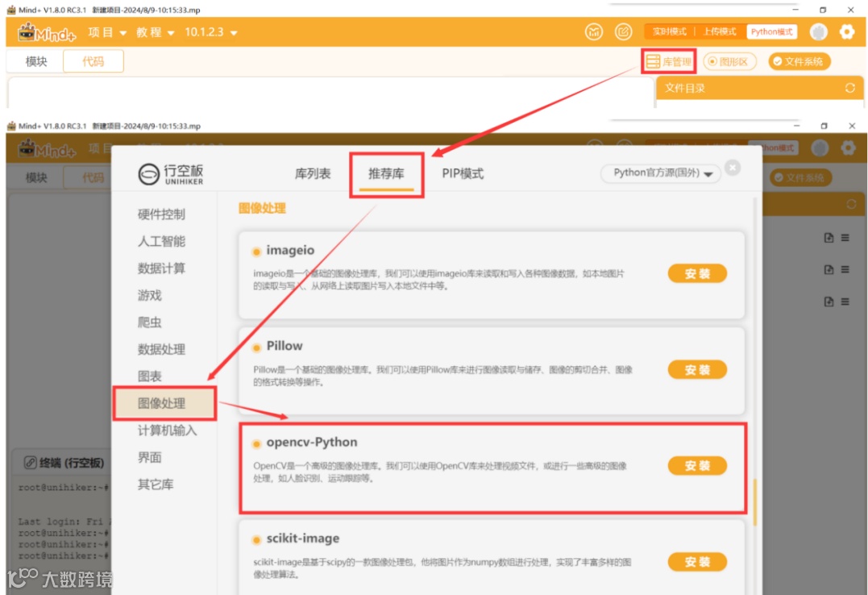Open the Python官方源(国外) source dropdown
Viewport: 868px width, 595px height.
click(x=662, y=173)
